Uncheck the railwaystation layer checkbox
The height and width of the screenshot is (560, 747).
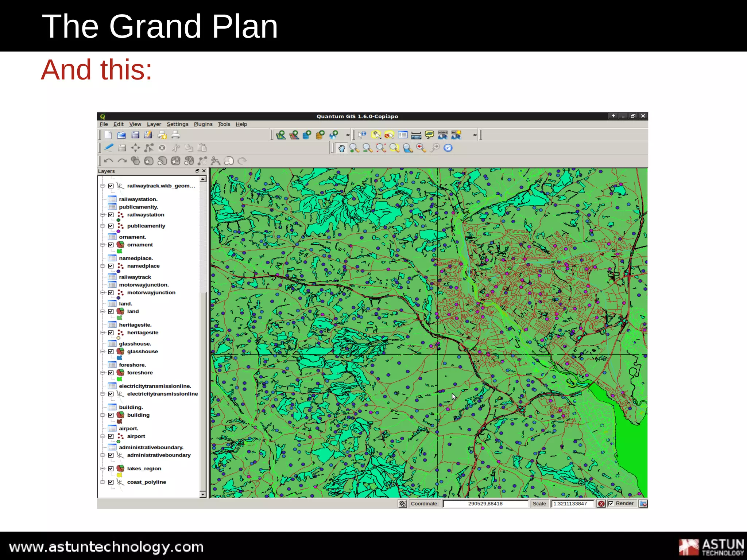coord(111,215)
